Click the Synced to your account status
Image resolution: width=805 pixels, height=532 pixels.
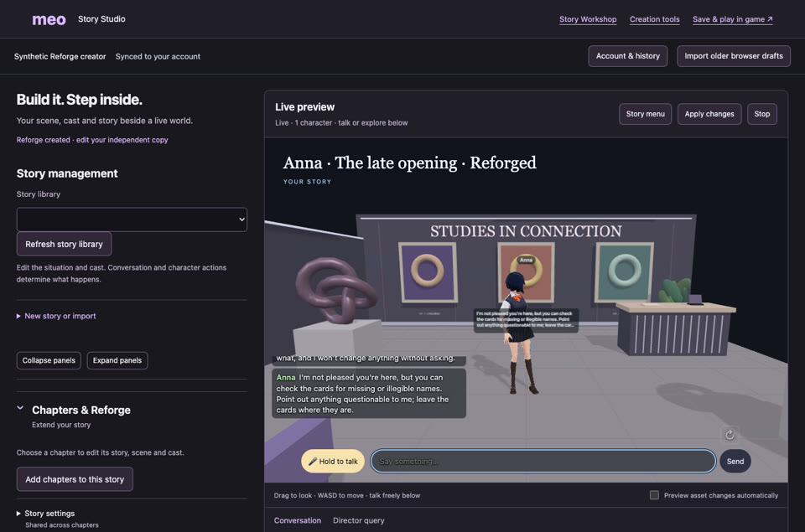point(158,56)
